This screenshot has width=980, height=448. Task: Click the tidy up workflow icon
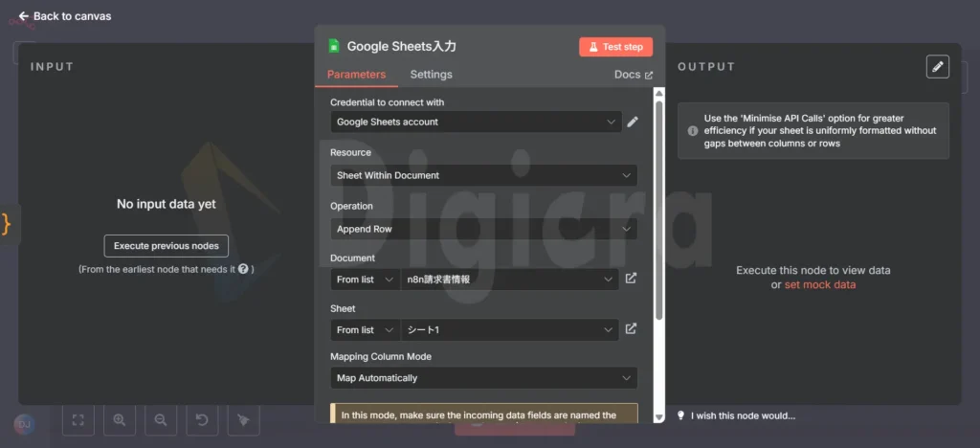coord(243,420)
